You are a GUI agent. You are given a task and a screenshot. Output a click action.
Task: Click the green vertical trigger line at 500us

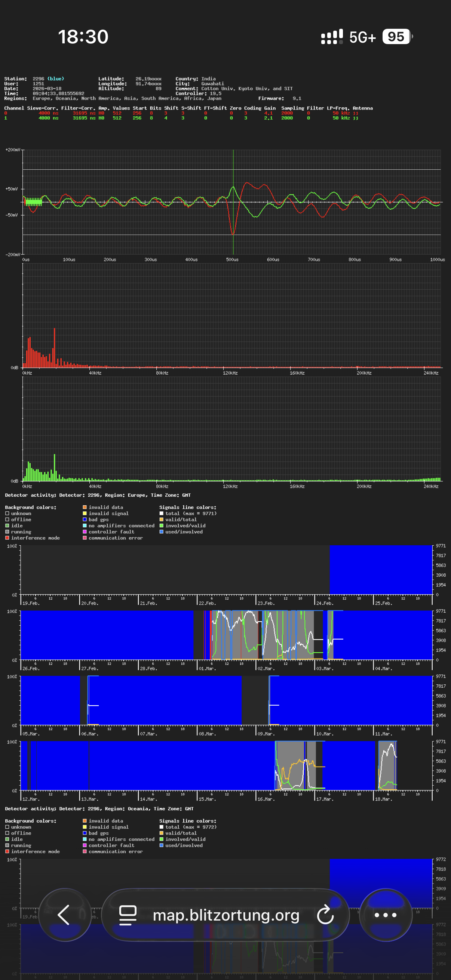coord(233,171)
